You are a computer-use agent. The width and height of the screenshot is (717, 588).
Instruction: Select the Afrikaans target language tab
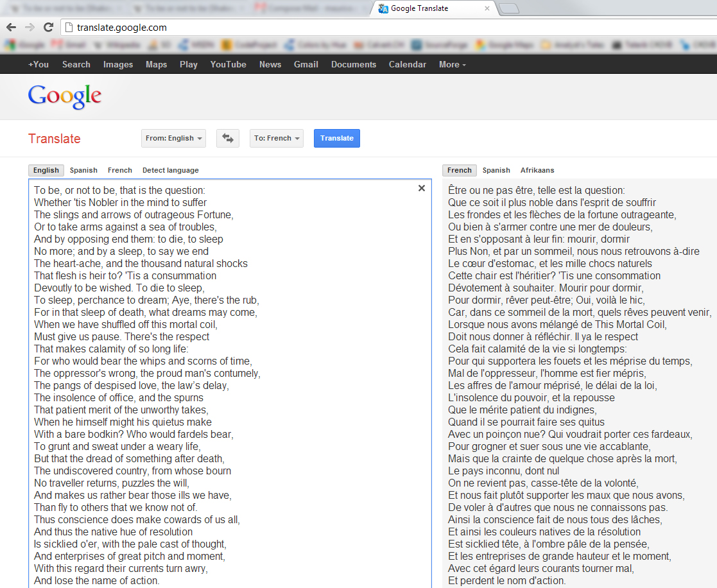[537, 170]
